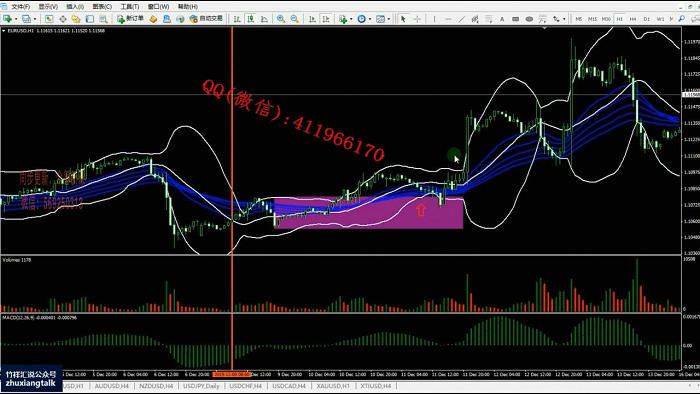Click the zoom in magnifier icon

click(x=281, y=19)
